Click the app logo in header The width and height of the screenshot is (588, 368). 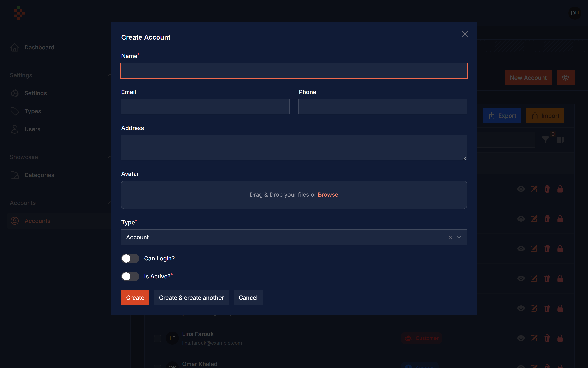[19, 13]
